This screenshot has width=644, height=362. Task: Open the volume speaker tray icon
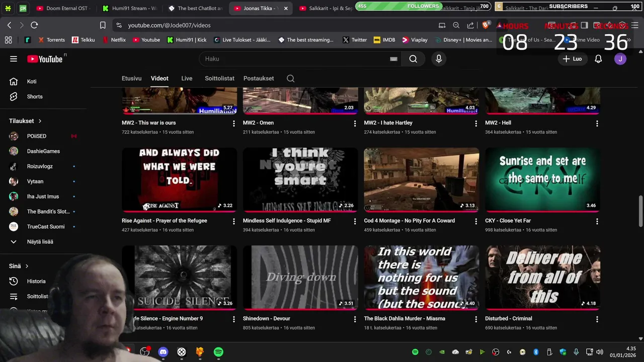point(599,352)
